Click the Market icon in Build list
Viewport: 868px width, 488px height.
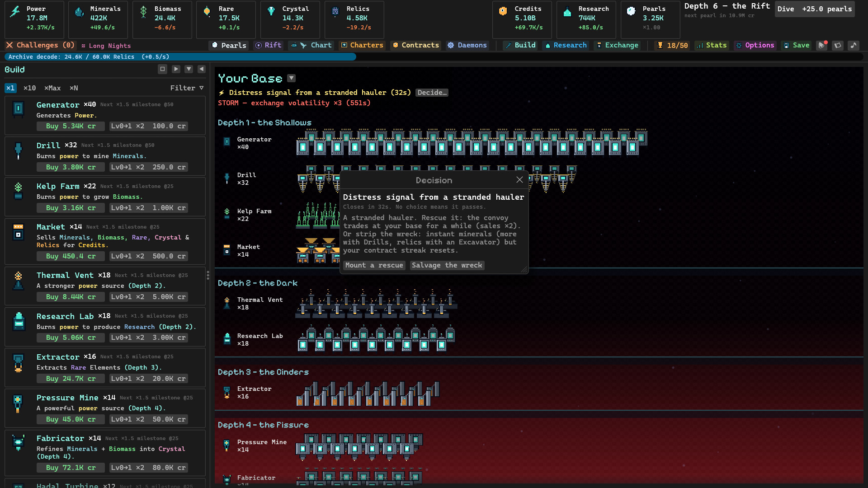coord(18,232)
